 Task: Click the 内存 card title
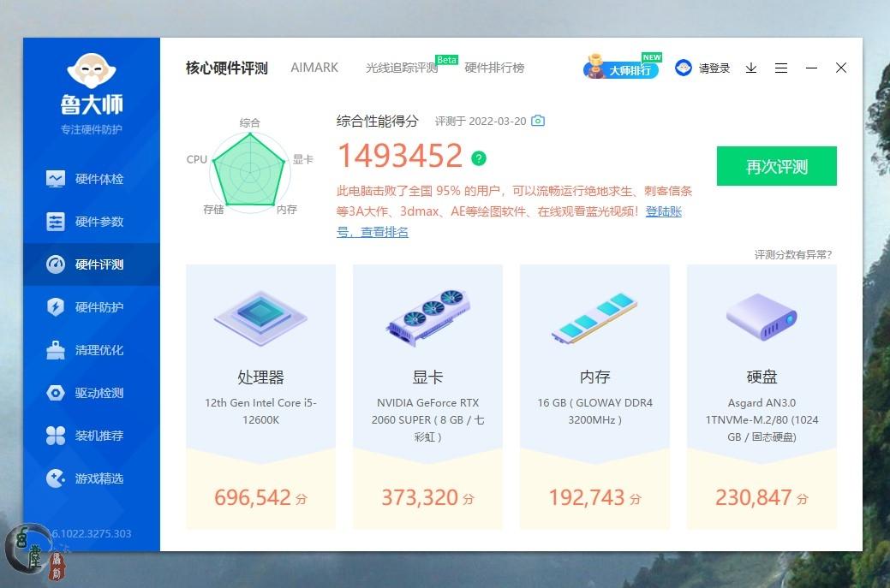pyautogui.click(x=594, y=377)
